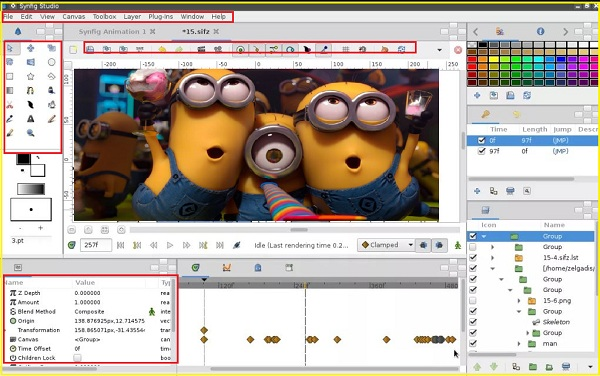Add a new keyframe with plus icon
Viewport: 600px width, 376px height.
point(477,191)
